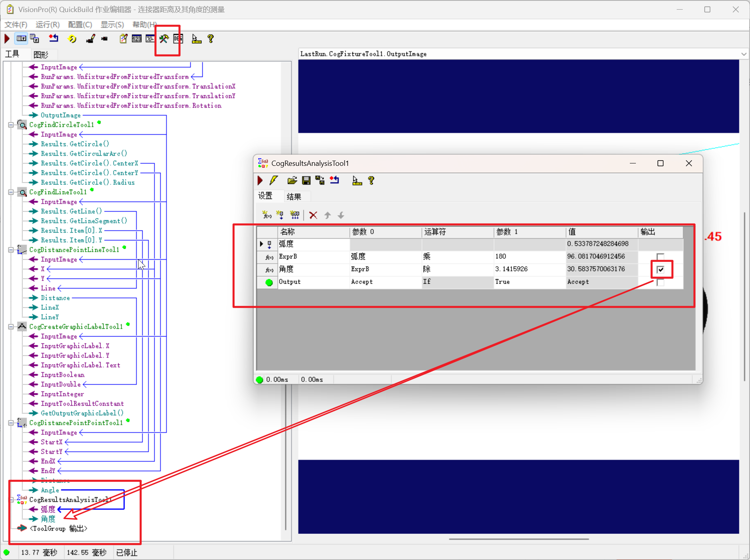Screen dimensions: 750x560
Task: Open the 文件(F) menu
Action: pos(16,25)
